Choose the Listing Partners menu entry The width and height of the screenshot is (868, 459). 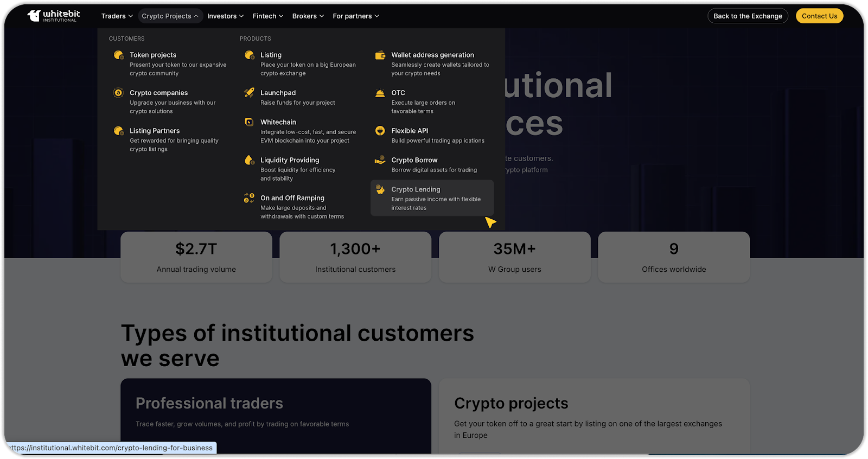pyautogui.click(x=155, y=131)
